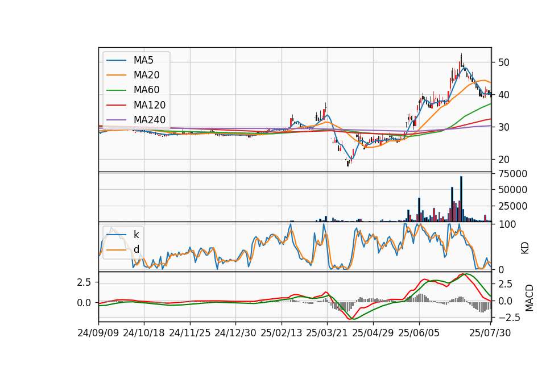Click the 24/09/09 date axis label
The image size is (546, 392).
tap(98, 333)
